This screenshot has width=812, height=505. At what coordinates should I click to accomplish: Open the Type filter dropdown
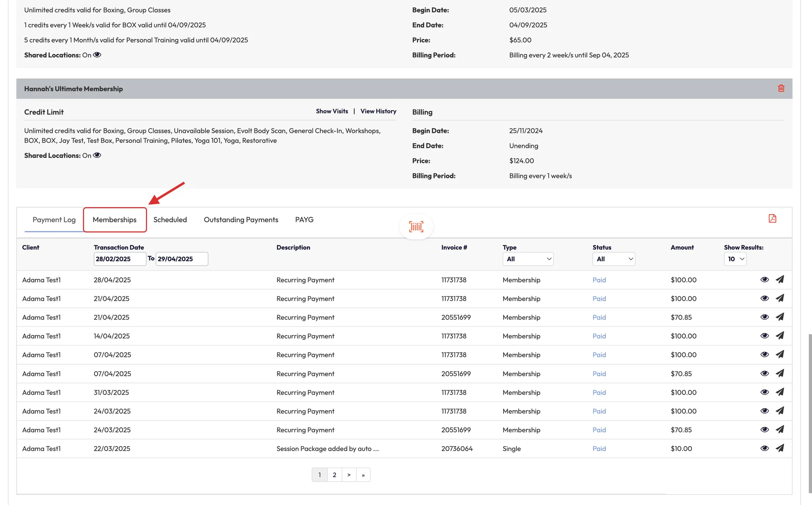click(528, 259)
